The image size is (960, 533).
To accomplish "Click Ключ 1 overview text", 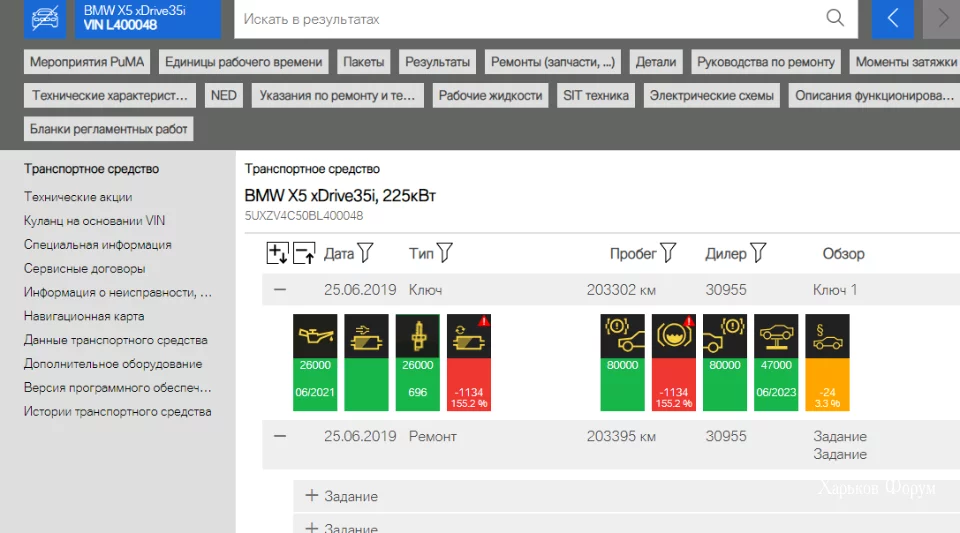I will (x=835, y=290).
